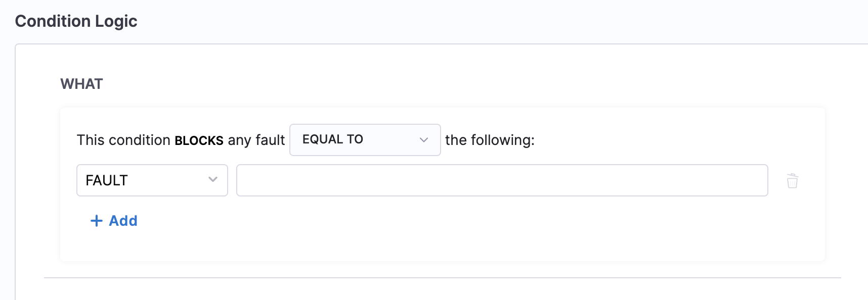Click the WHAT section label
868x300 pixels.
pyautogui.click(x=81, y=84)
